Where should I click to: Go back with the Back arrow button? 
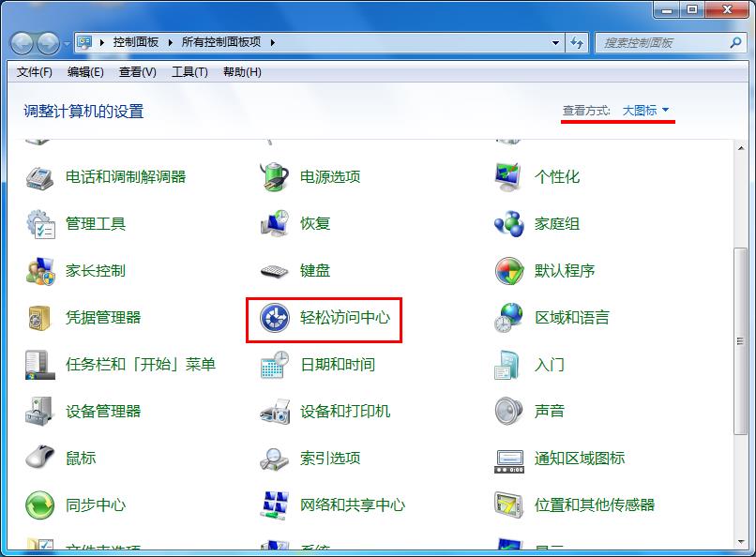(x=22, y=43)
